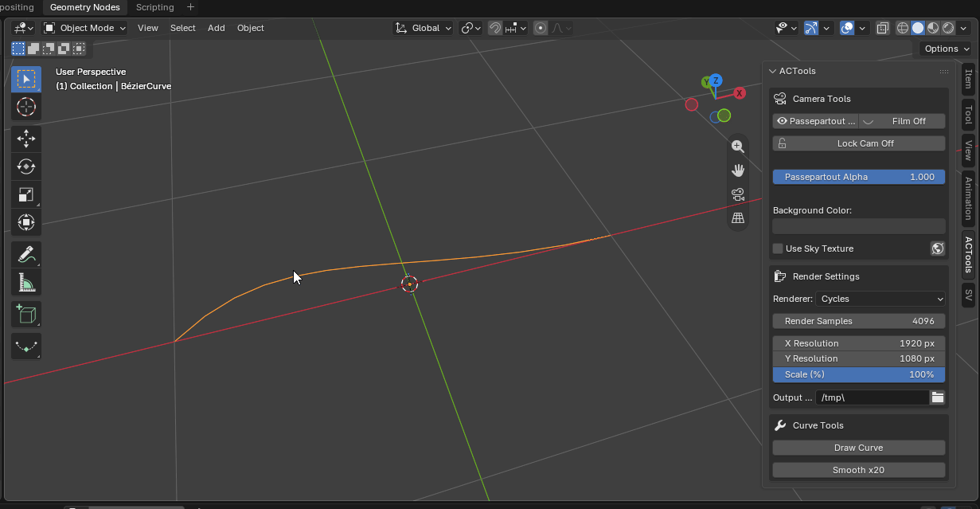The height and width of the screenshot is (509, 980).
Task: Activate the Transform tool
Action: pyautogui.click(x=26, y=222)
